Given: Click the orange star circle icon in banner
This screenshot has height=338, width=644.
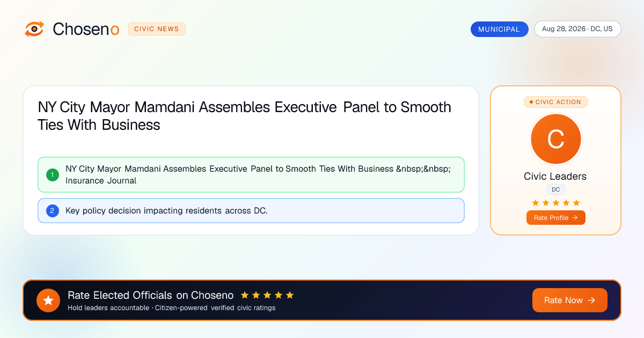Looking at the screenshot, I should point(48,300).
